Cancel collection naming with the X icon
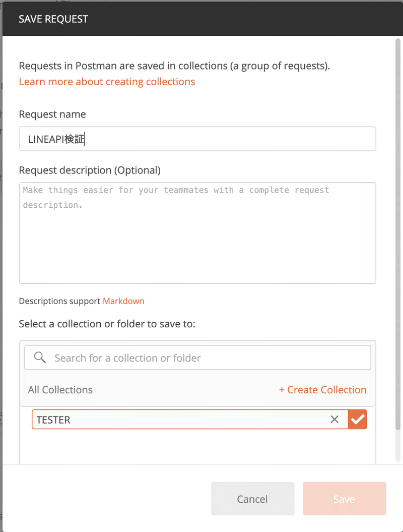Image resolution: width=403 pixels, height=532 pixels. (334, 420)
